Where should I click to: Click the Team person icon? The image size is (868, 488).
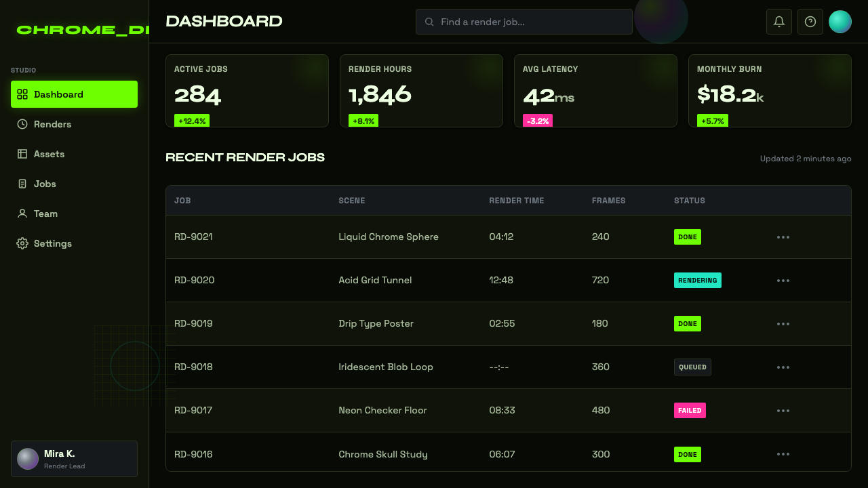click(22, 213)
